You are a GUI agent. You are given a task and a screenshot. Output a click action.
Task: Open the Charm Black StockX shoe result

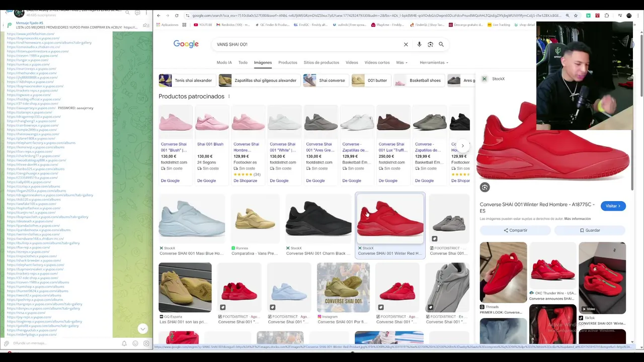(318, 225)
